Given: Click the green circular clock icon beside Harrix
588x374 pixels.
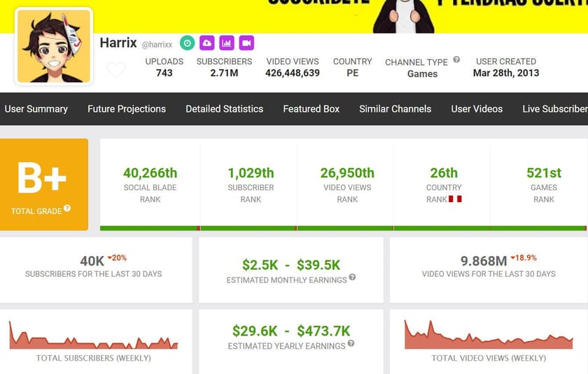Looking at the screenshot, I should (187, 43).
